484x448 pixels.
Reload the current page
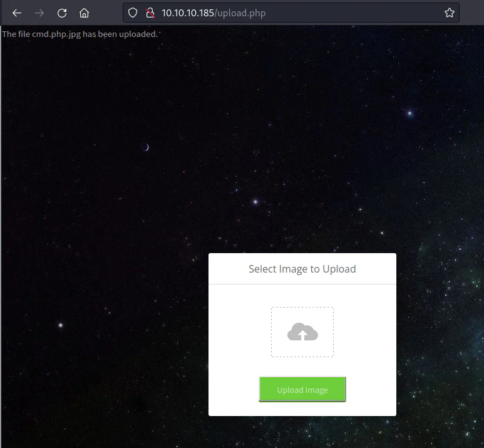tap(62, 13)
